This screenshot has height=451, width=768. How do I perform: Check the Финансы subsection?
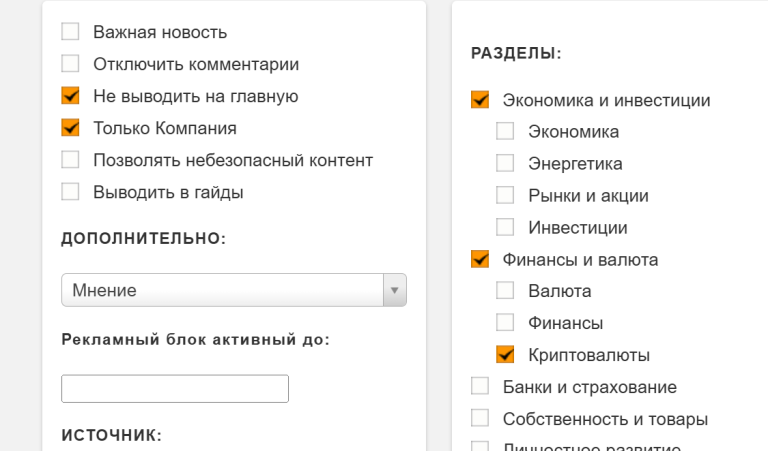coord(505,323)
